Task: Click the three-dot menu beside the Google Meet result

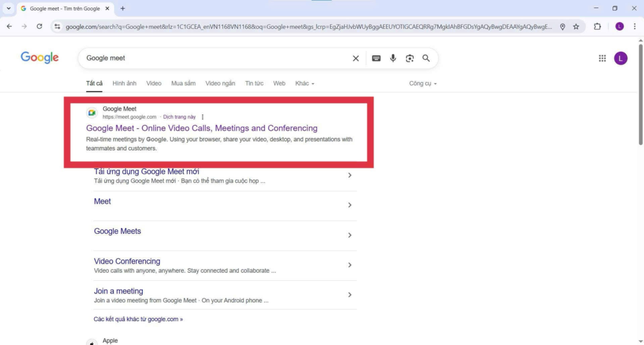Action: pyautogui.click(x=203, y=117)
